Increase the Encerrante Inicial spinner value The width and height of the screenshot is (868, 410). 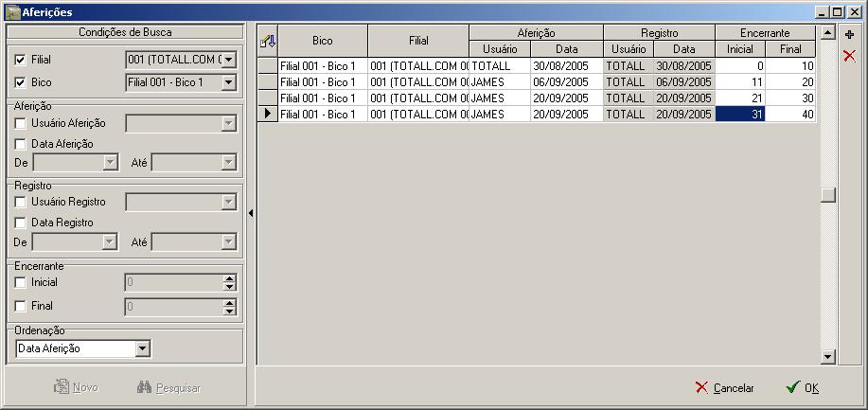[230, 278]
